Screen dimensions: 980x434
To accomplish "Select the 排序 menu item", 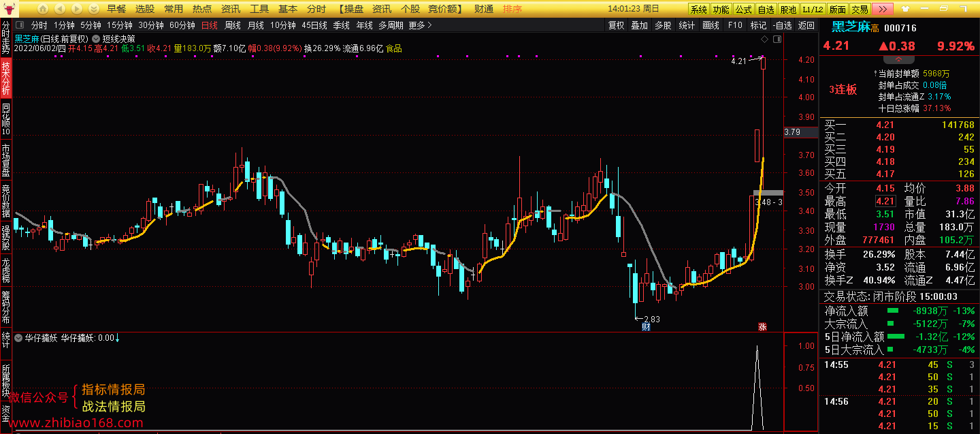I will [x=512, y=9].
